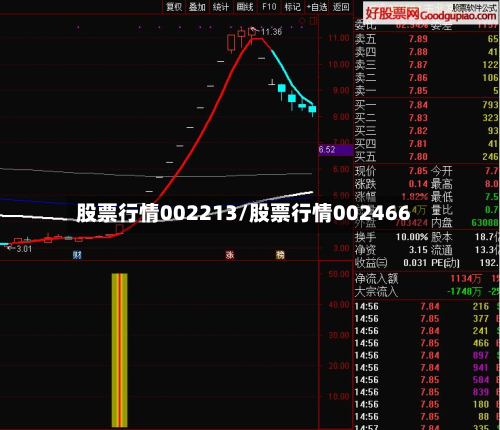Click the 涨幅 value 1.82%
The image size is (500, 430).
414,197
